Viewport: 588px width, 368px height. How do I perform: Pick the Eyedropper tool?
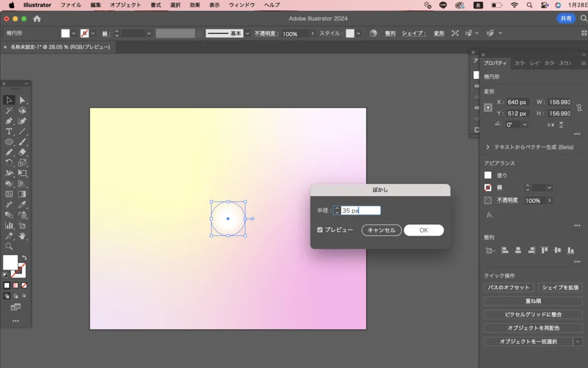(22, 204)
